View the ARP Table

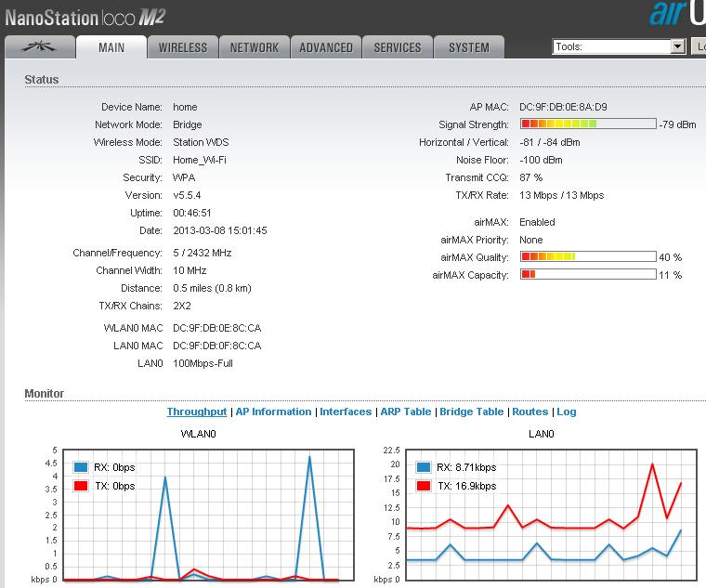tap(405, 412)
